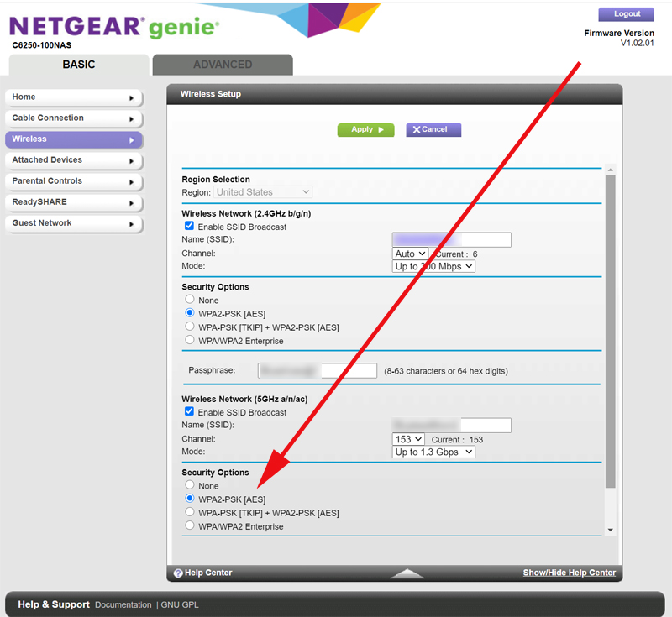Screen dimensions: 672x617
Task: Click the Help Center question mark icon
Action: (x=178, y=573)
